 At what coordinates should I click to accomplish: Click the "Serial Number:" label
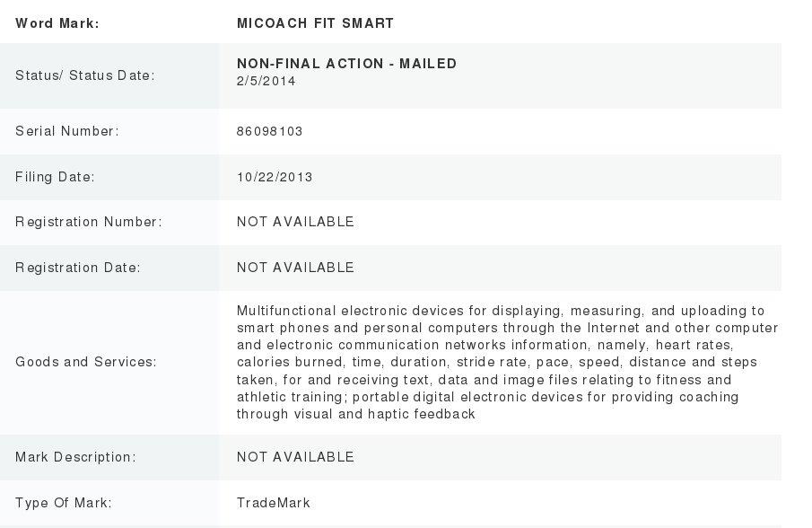(67, 131)
